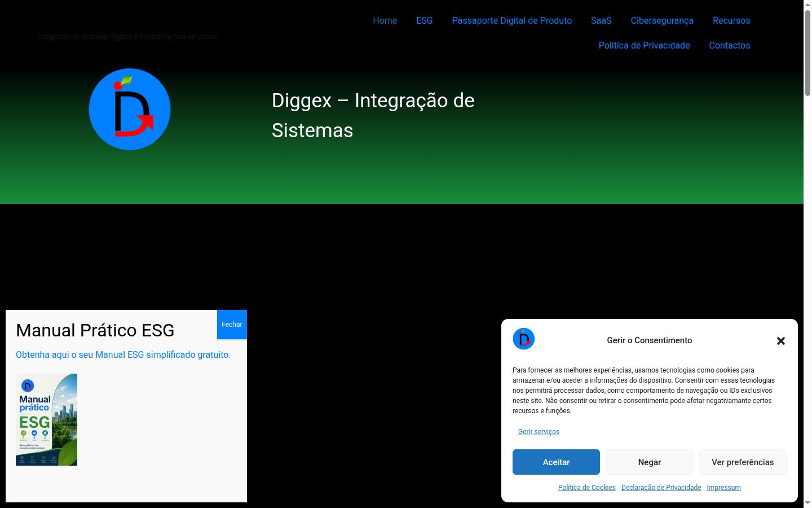Click the scrollbar down arrow
The height and width of the screenshot is (508, 812).
pos(807,503)
